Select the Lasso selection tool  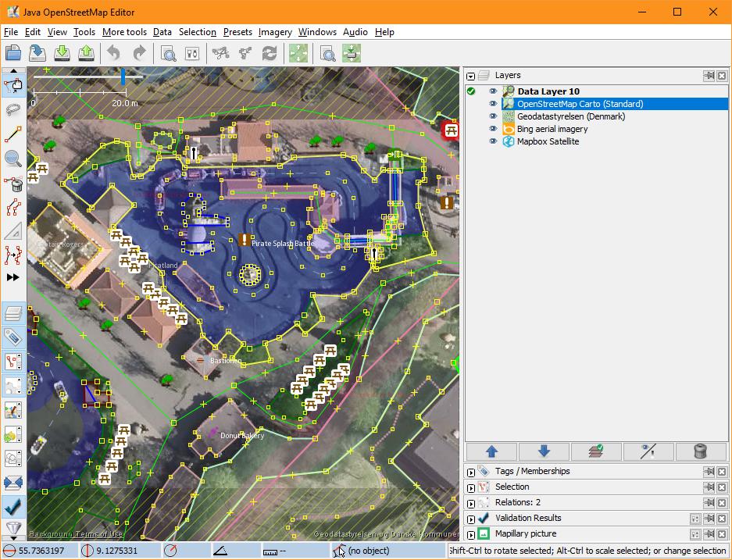click(x=13, y=109)
